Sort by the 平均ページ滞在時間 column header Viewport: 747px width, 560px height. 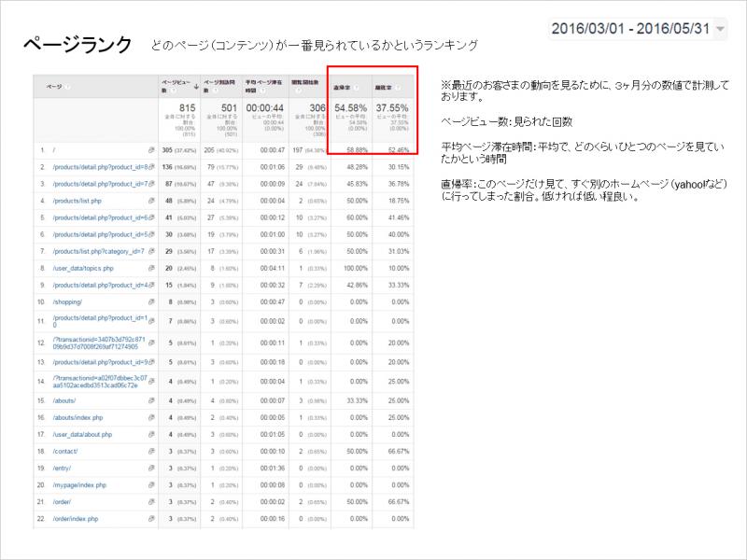263,86
